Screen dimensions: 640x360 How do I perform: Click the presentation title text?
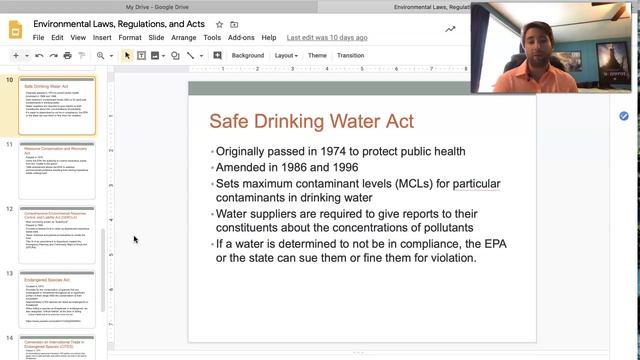click(119, 24)
